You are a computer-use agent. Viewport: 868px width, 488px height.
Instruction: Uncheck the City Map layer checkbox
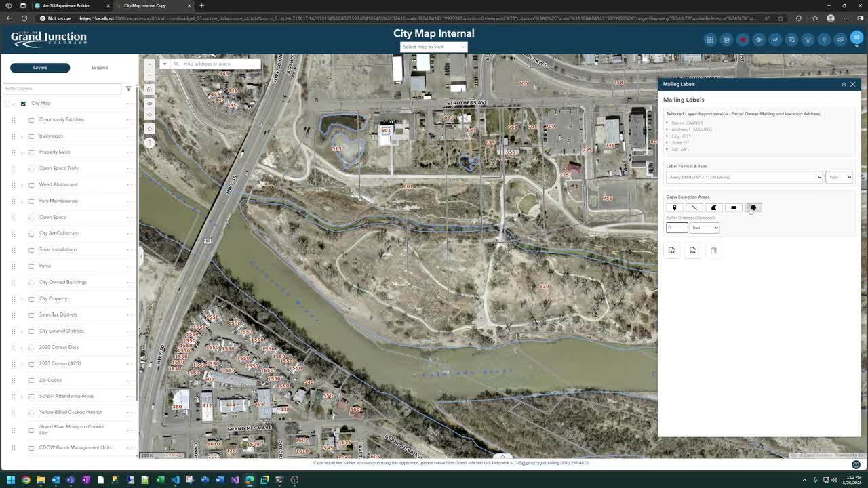23,104
